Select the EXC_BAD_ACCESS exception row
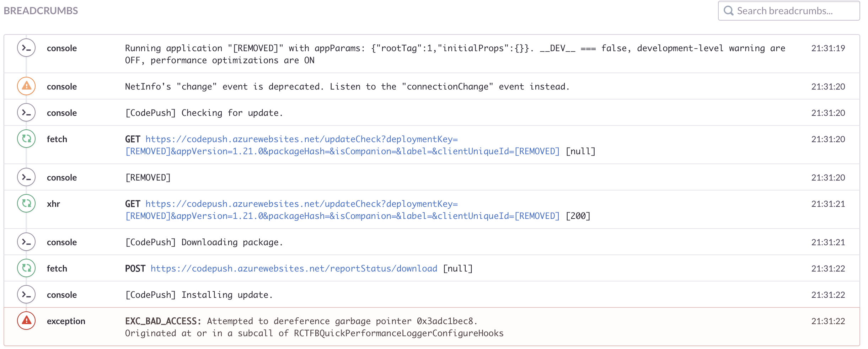The width and height of the screenshot is (868, 349). (427, 326)
